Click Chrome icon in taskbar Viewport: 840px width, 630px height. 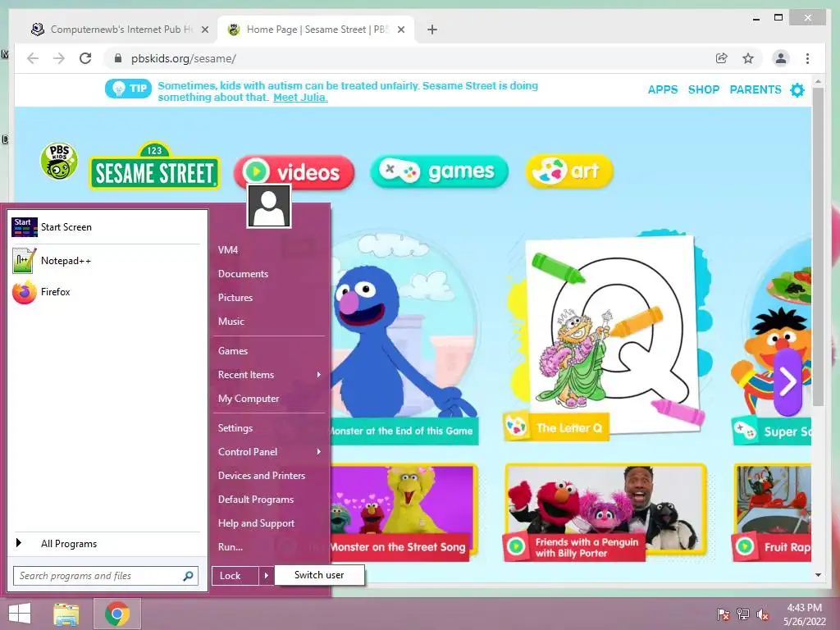tap(116, 614)
